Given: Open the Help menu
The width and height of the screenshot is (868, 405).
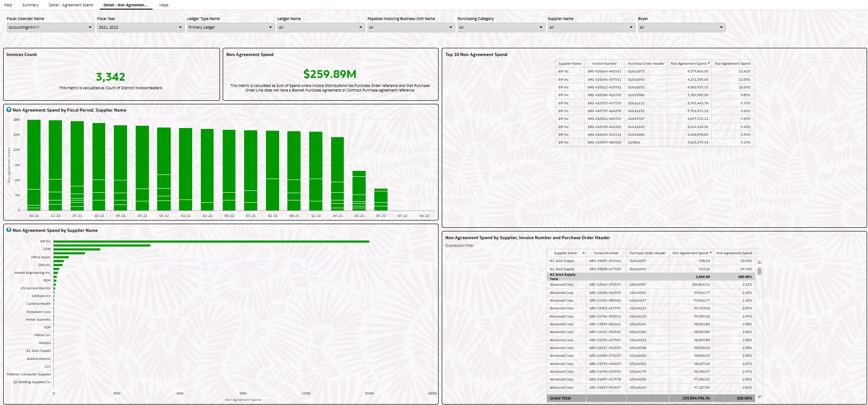Looking at the screenshot, I should tap(8, 5).
